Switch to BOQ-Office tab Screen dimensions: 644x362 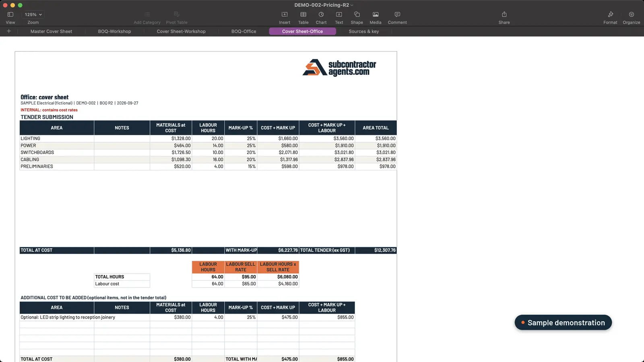(244, 31)
